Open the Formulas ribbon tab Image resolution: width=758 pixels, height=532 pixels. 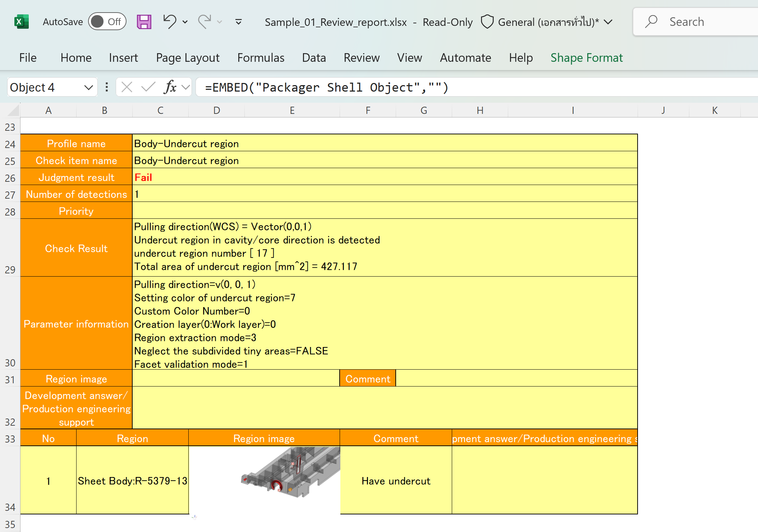[261, 58]
